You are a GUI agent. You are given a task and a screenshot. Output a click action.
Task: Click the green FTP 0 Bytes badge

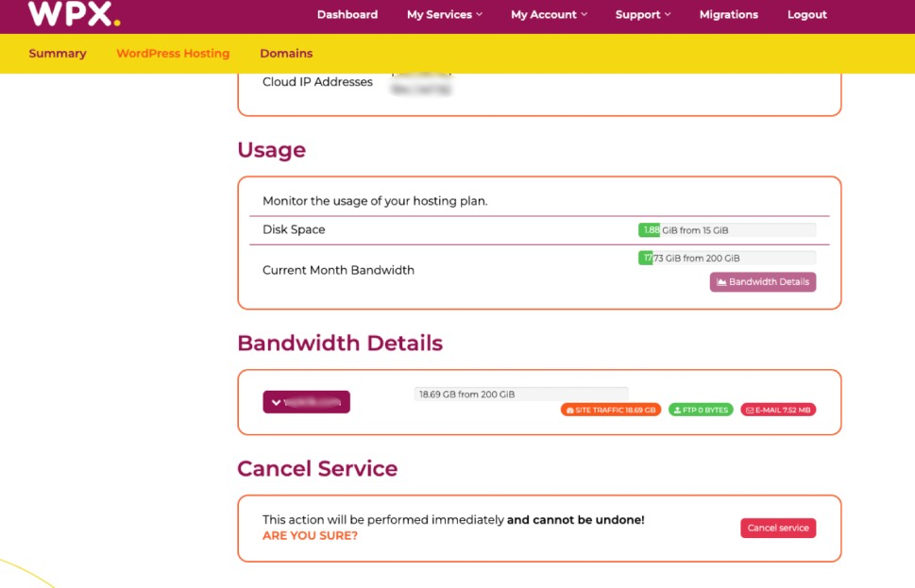pyautogui.click(x=701, y=411)
